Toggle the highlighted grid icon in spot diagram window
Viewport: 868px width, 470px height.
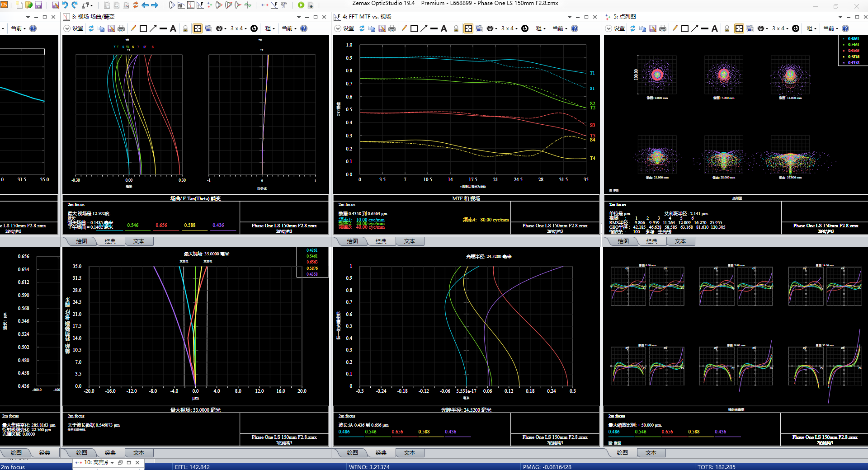pyautogui.click(x=739, y=28)
